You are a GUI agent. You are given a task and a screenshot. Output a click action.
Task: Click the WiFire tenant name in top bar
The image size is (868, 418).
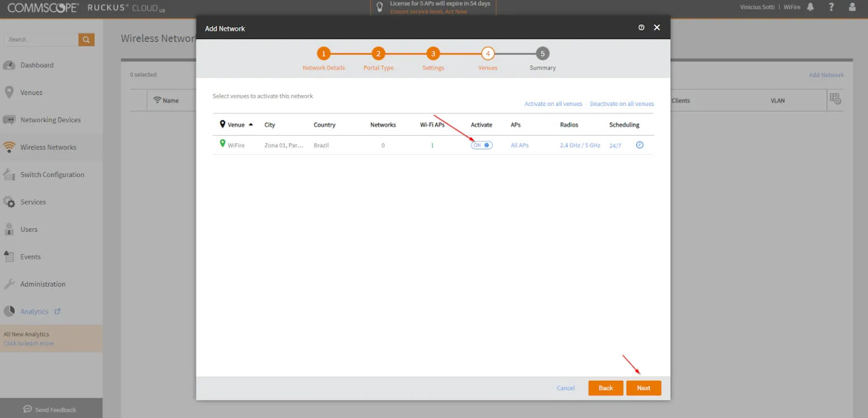click(792, 7)
